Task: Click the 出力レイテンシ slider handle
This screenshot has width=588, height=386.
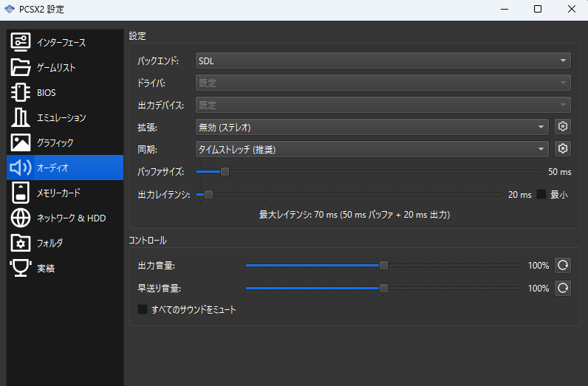Action: [x=209, y=195]
